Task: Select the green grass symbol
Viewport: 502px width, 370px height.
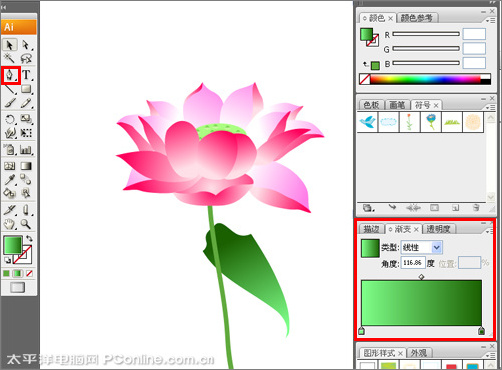Action: pyautogui.click(x=452, y=122)
